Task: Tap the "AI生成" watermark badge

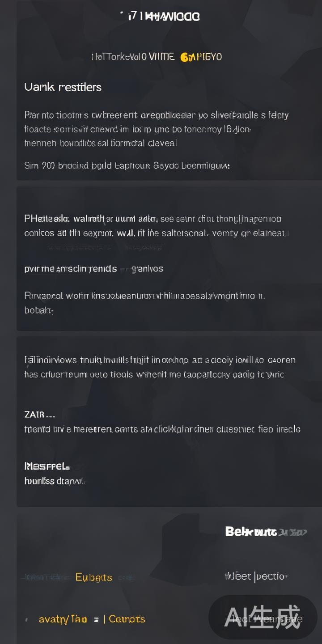Action: pos(263,617)
